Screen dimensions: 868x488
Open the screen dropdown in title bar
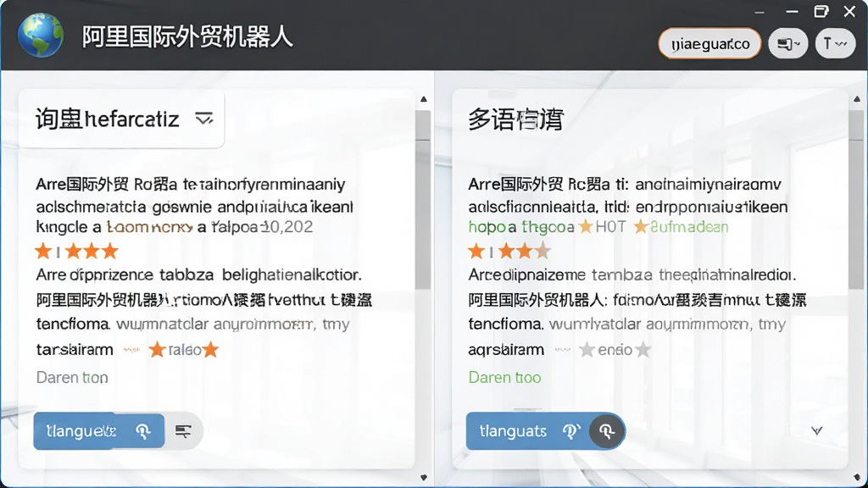[788, 44]
